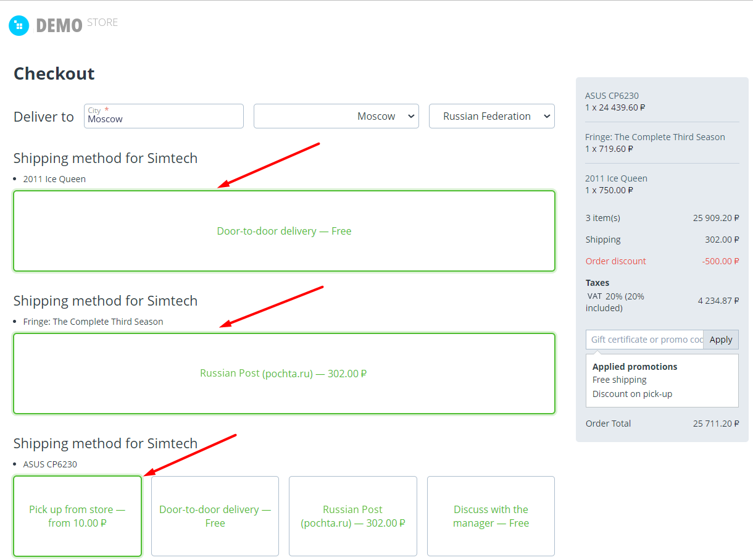Click the Taxes heading in summary
The height and width of the screenshot is (560, 753).
pos(597,283)
